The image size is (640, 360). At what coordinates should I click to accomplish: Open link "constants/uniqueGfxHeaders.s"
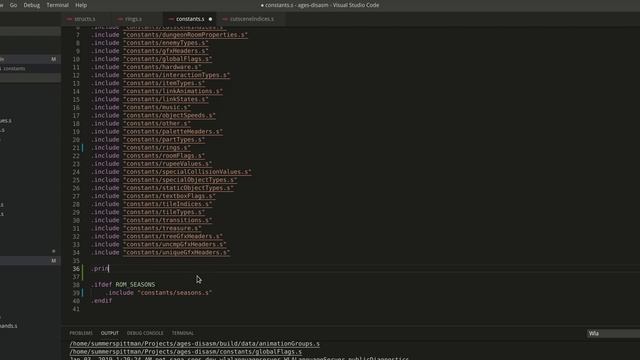pos(176,252)
